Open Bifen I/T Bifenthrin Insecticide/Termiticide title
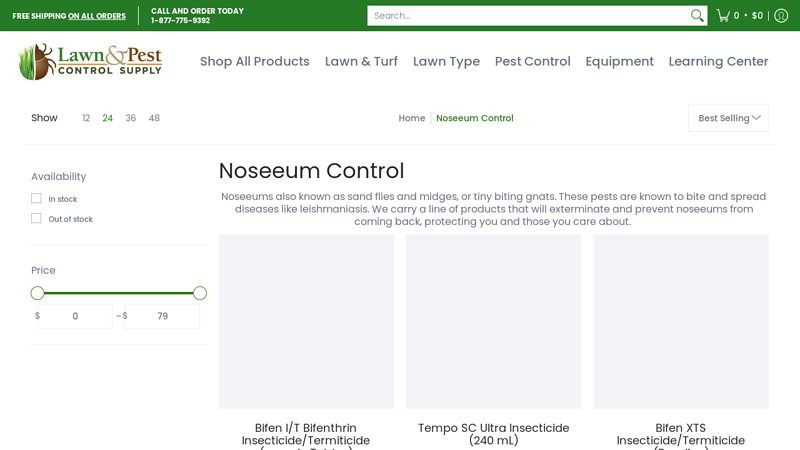Viewport: 800px width, 450px height. tap(306, 436)
